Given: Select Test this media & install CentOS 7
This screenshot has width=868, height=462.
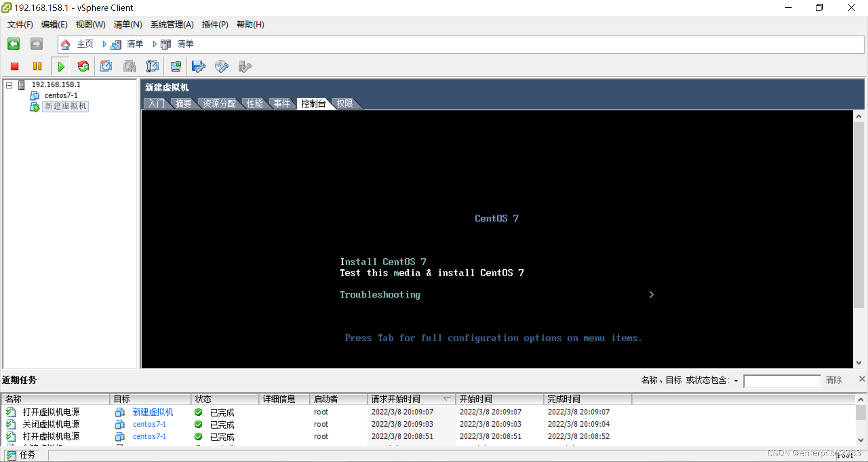Looking at the screenshot, I should point(432,273).
